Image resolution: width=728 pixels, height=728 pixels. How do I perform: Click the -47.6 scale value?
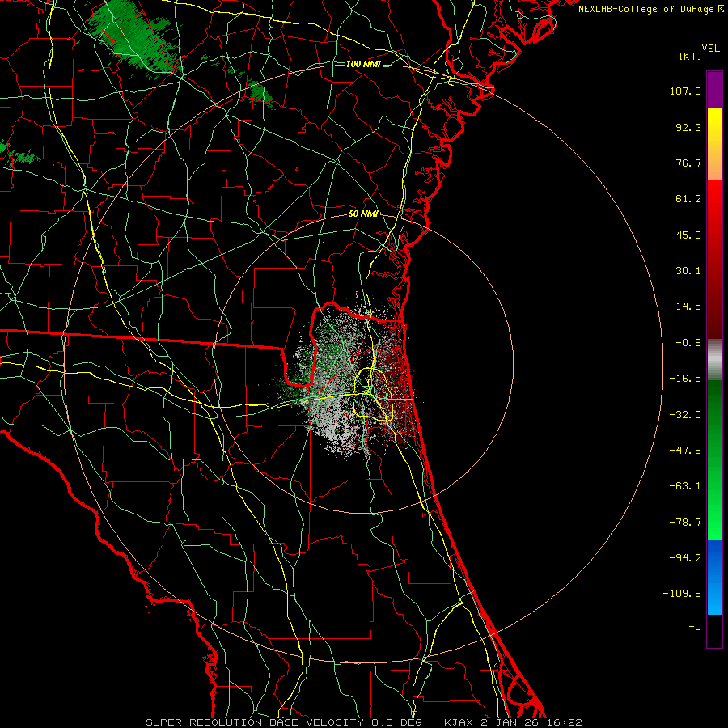(685, 451)
